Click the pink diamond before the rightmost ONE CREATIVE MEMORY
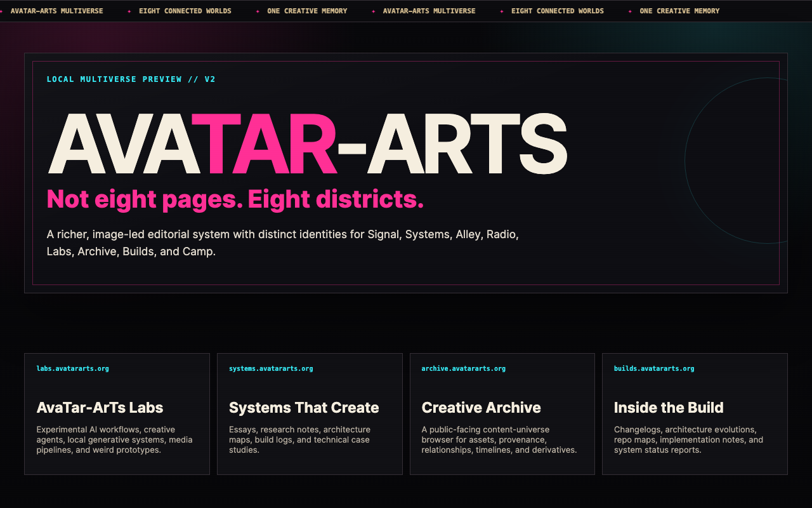This screenshot has height=508, width=812. coord(630,11)
